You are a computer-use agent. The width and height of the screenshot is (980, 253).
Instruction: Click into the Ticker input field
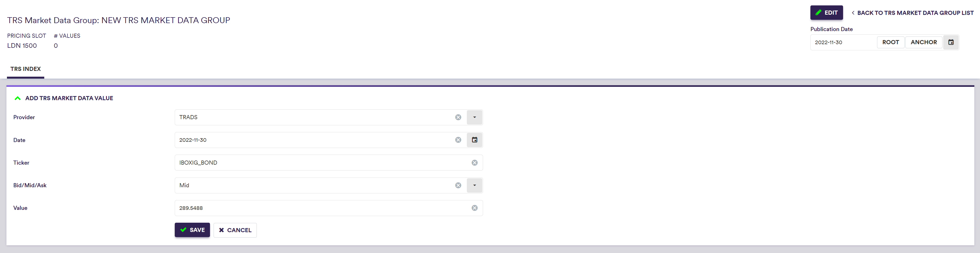click(320, 163)
